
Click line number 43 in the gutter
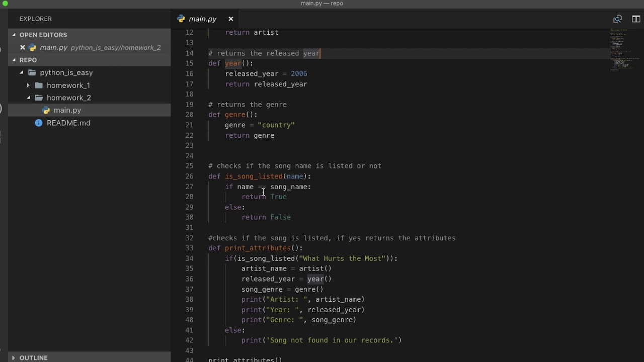point(189,350)
